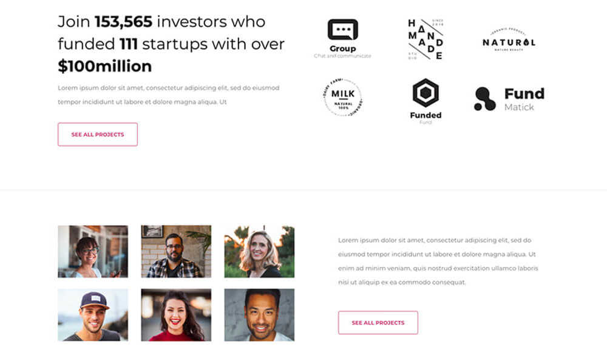Click the circular Milk dairy farm logo

point(343,97)
